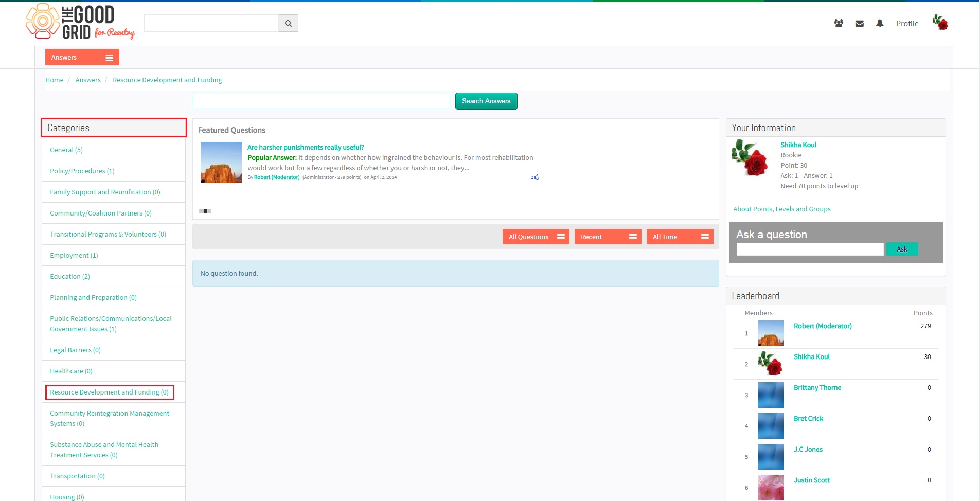Select Community Reintegration Management Systems category
The width and height of the screenshot is (980, 501).
[110, 418]
